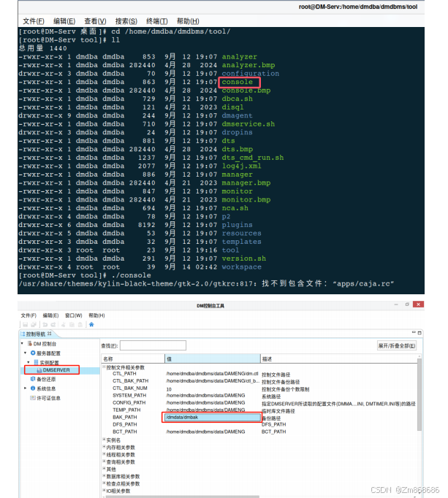Click the 实例配置 server icon
The image size is (448, 498).
36,362
